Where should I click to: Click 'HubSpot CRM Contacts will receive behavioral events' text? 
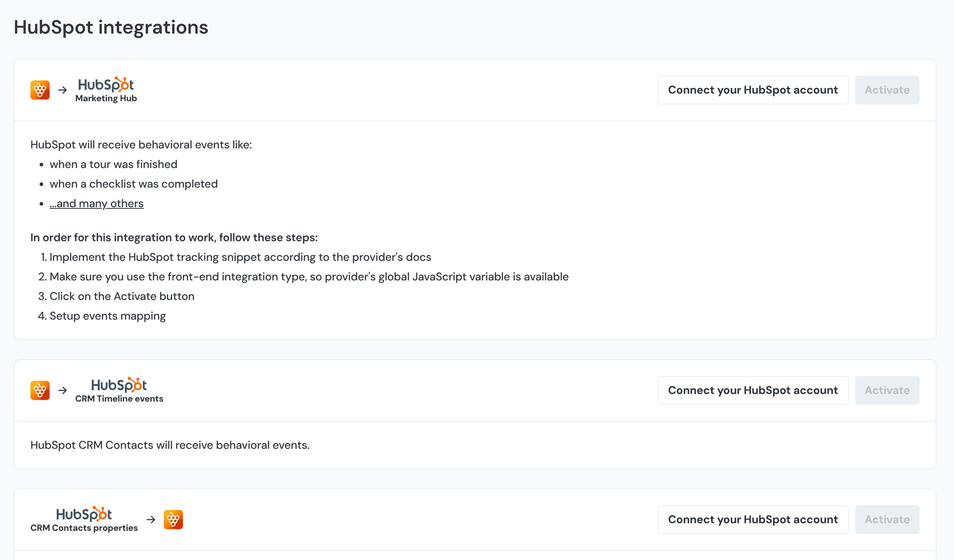[170, 445]
